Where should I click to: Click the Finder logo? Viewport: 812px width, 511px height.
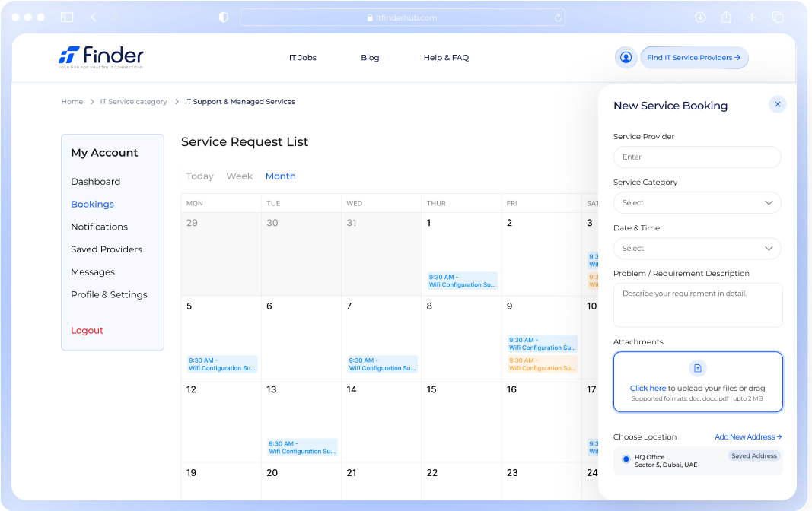coord(101,57)
